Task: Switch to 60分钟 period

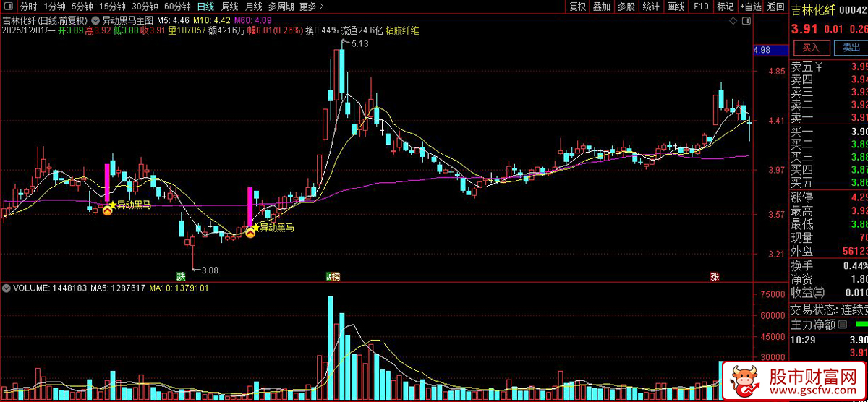Action: (177, 7)
